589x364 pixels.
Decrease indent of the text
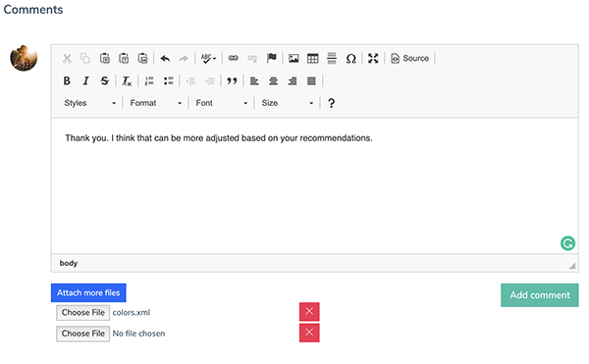190,80
